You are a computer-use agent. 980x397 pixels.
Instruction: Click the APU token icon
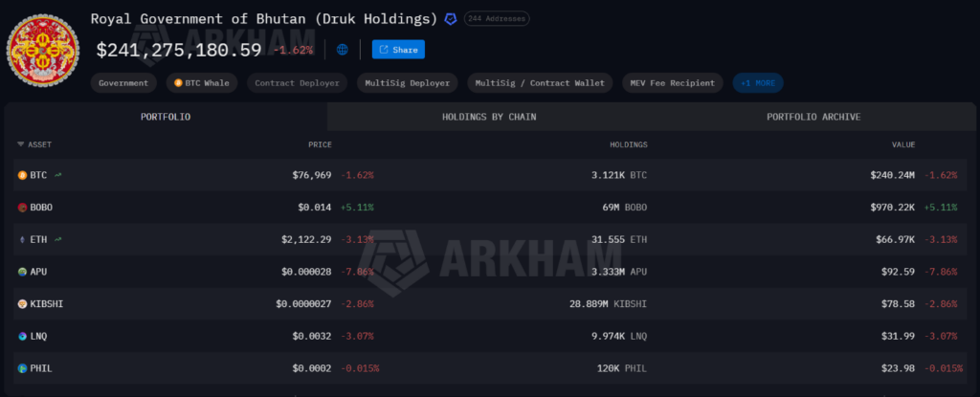(x=23, y=272)
